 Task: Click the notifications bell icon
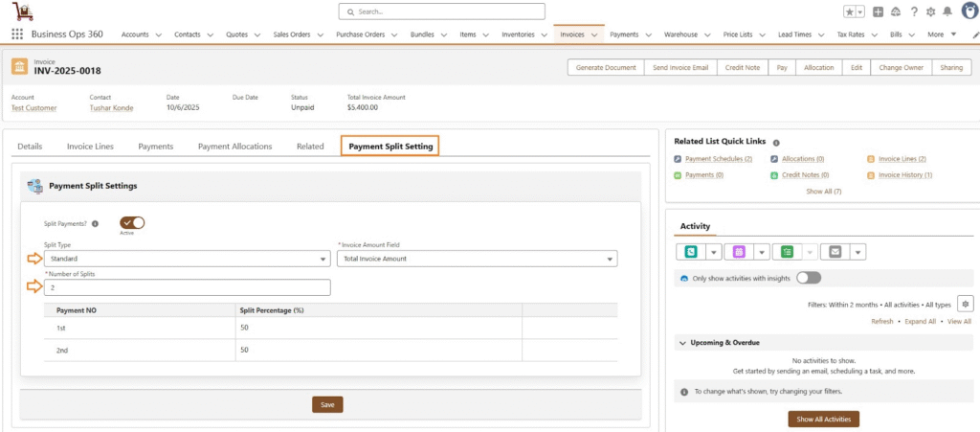coord(947,11)
